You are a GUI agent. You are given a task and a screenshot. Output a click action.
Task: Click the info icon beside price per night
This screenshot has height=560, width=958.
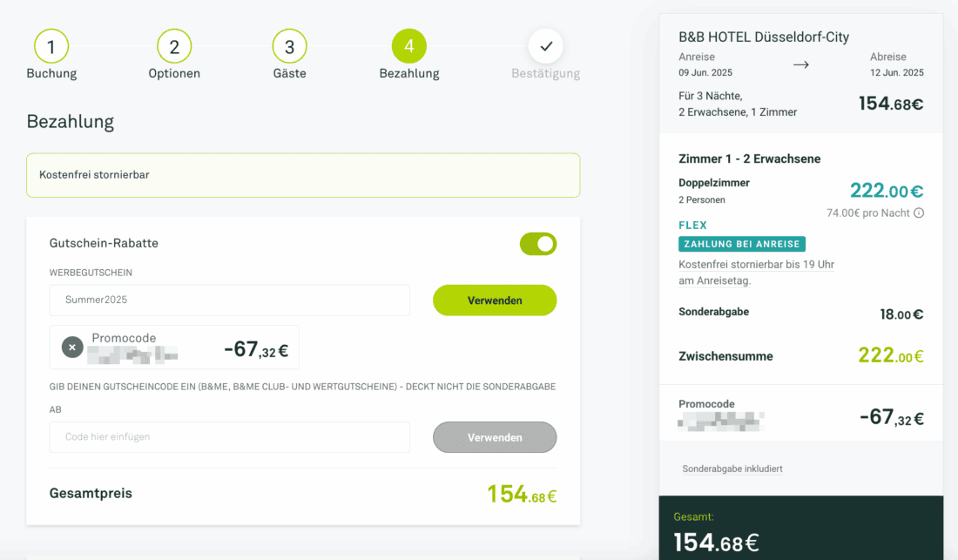click(919, 213)
